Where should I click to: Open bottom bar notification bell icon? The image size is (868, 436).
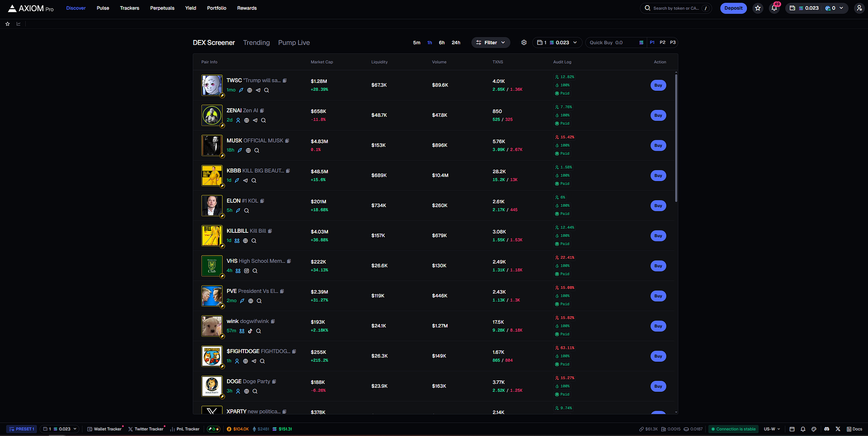(803, 429)
